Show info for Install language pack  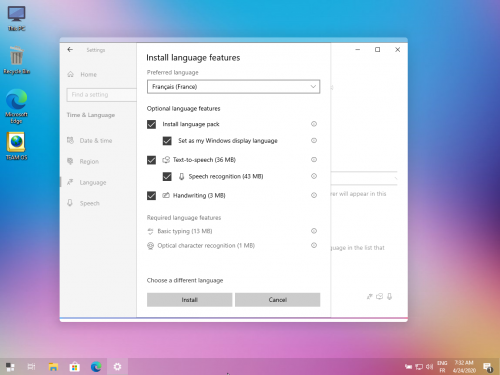click(x=314, y=124)
